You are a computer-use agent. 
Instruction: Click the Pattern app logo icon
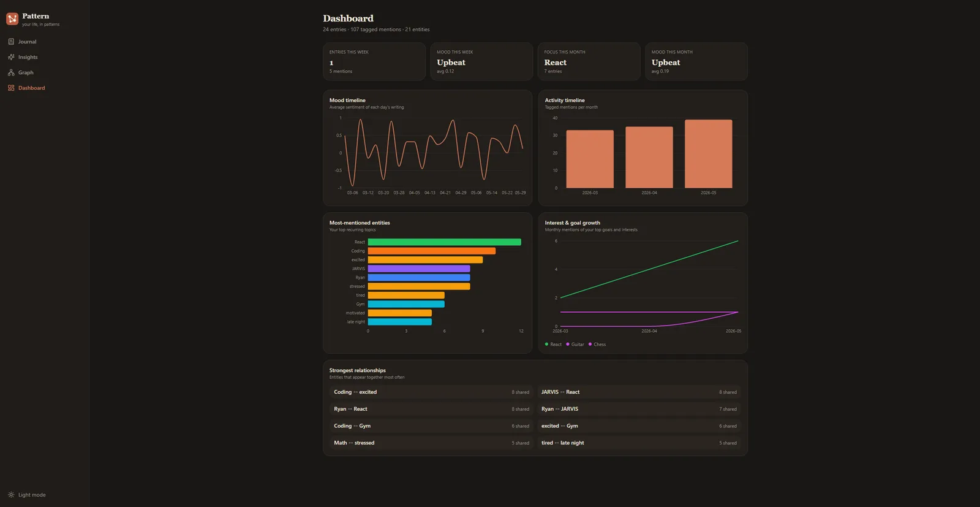point(12,19)
